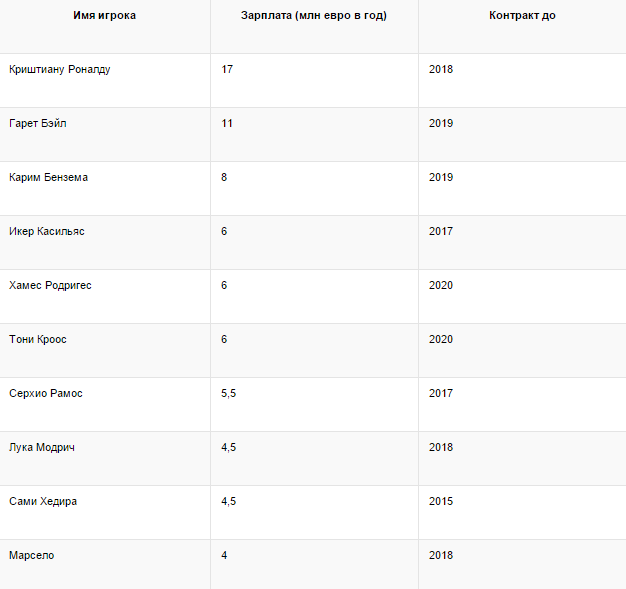Select the Гарет Бэйл name cell
Viewport: 626px width, 589px height.
[38, 124]
